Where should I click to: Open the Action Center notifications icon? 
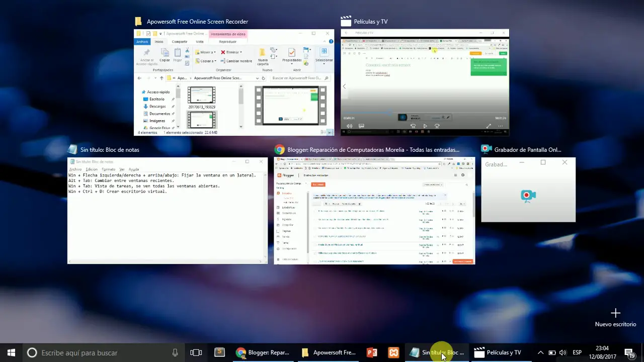pyautogui.click(x=630, y=352)
